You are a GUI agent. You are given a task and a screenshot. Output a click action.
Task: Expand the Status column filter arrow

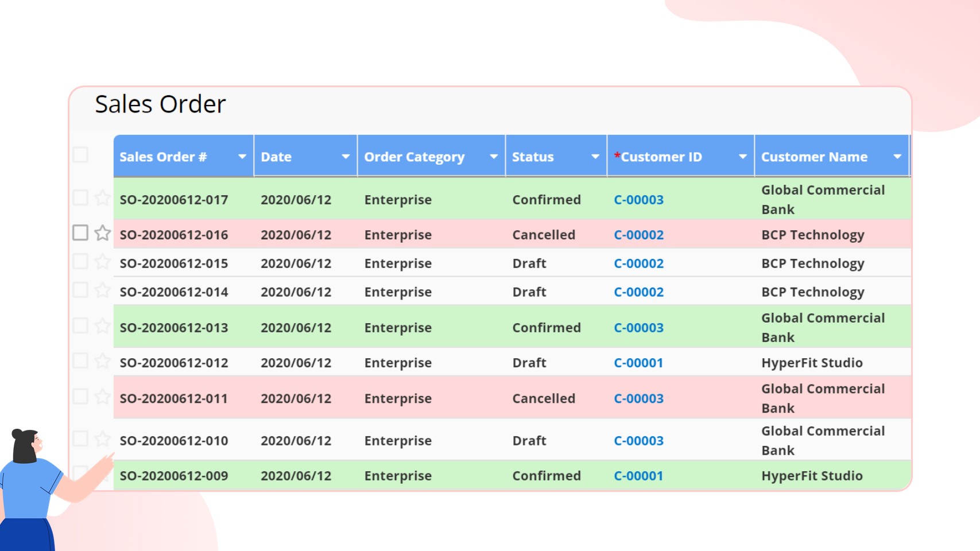(595, 157)
